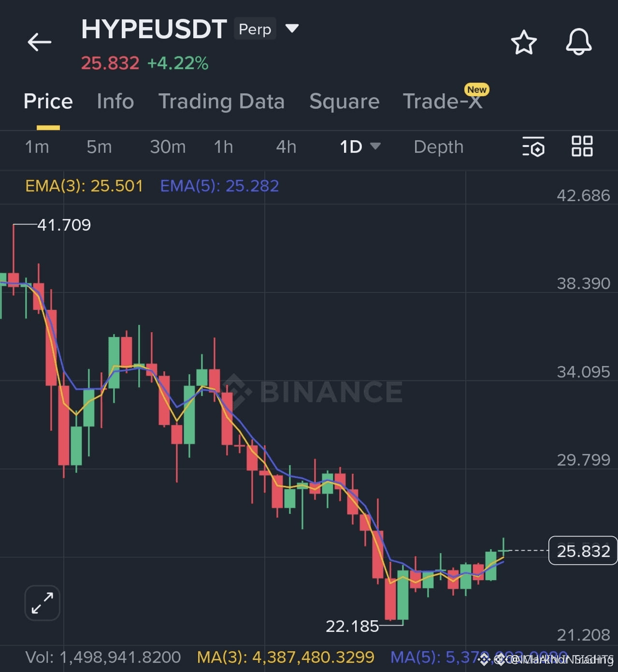Image resolution: width=618 pixels, height=672 pixels.
Task: Tap the 41.709 high price marker
Action: (64, 225)
